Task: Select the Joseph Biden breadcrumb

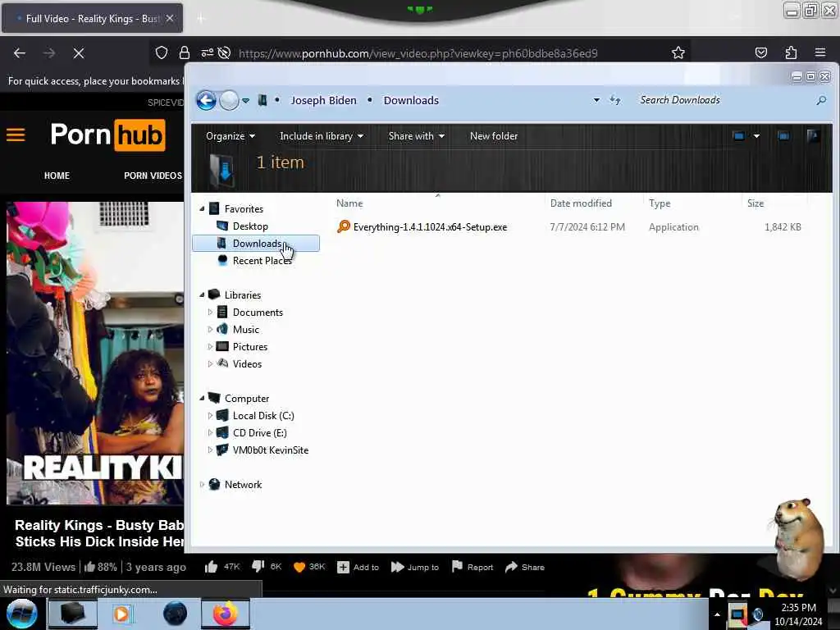Action: tap(323, 100)
